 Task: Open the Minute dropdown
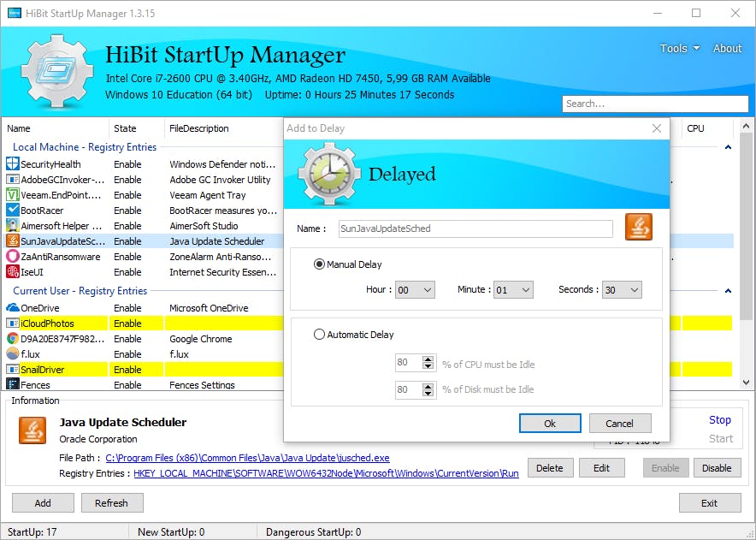[513, 289]
